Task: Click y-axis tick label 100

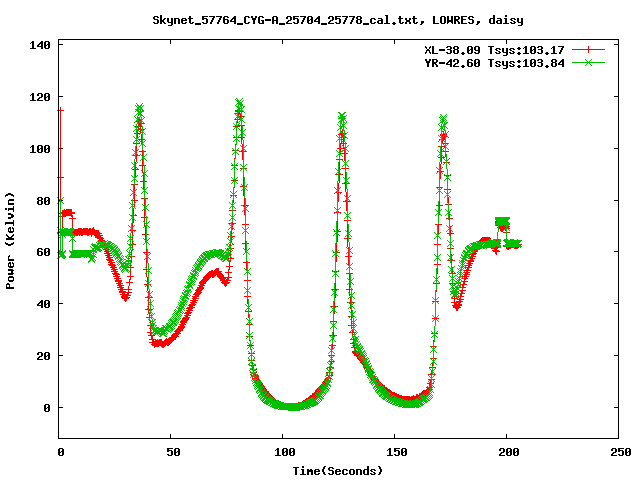Action: [40, 149]
